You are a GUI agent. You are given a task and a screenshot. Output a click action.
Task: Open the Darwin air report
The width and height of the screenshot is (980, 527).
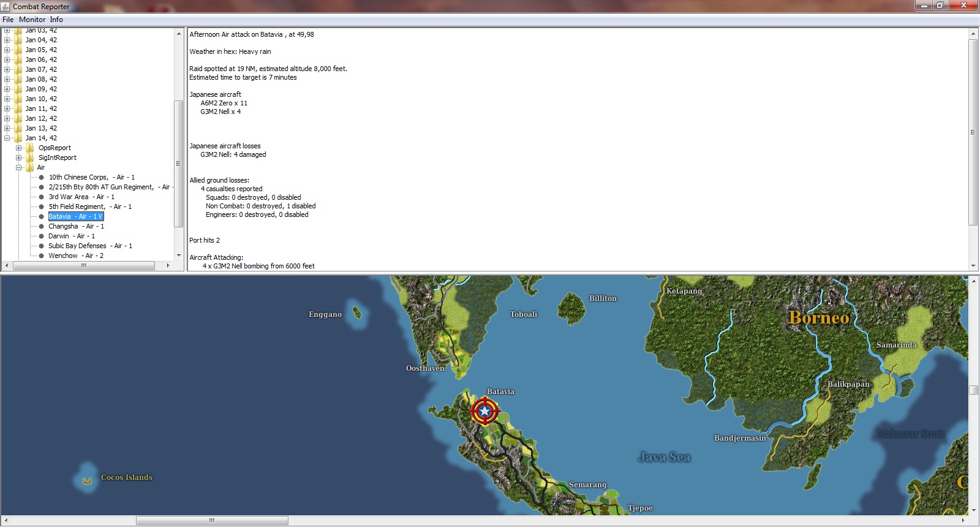point(72,236)
